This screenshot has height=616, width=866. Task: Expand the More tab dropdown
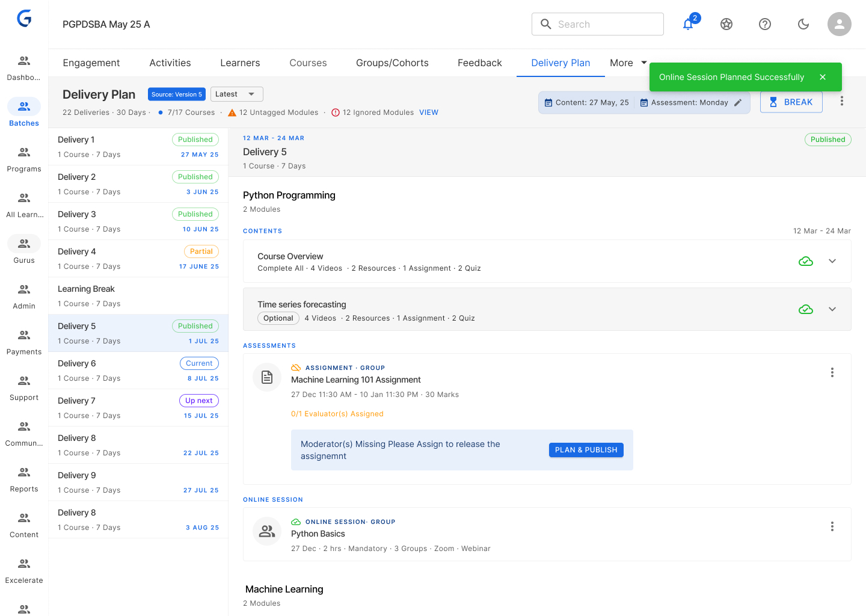tap(628, 63)
